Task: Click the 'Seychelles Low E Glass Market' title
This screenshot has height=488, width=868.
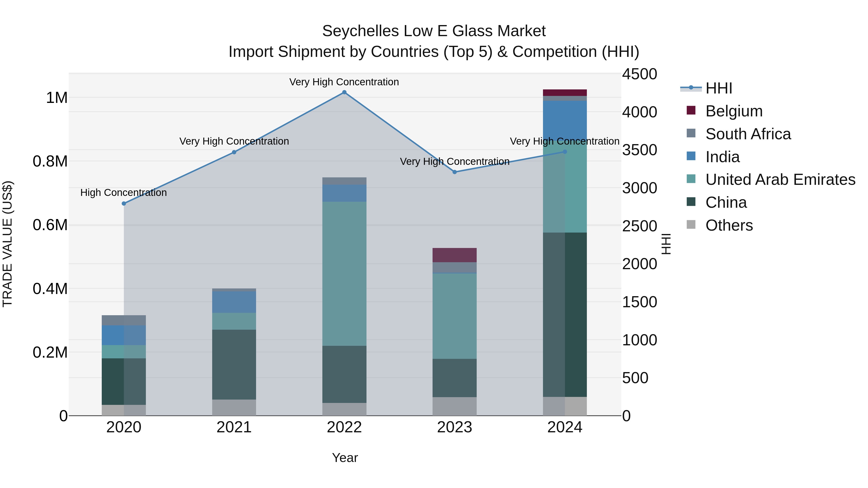Action: point(434,31)
